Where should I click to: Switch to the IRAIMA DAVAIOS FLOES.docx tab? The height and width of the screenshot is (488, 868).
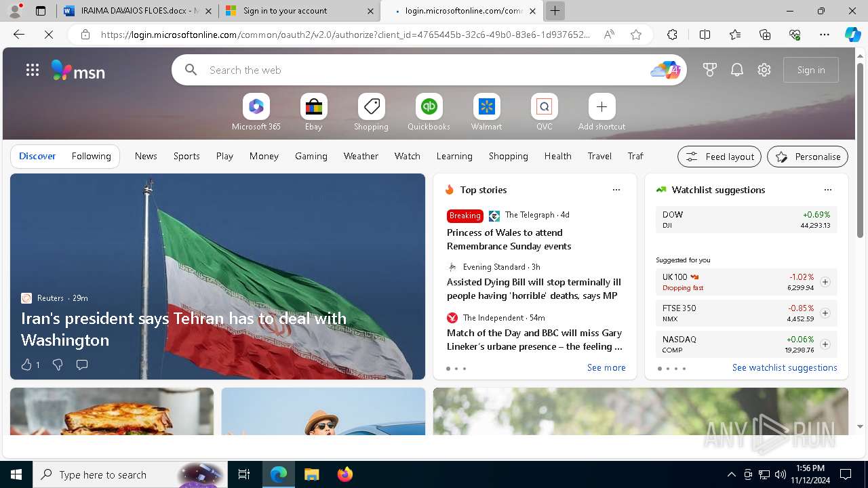[x=138, y=11]
